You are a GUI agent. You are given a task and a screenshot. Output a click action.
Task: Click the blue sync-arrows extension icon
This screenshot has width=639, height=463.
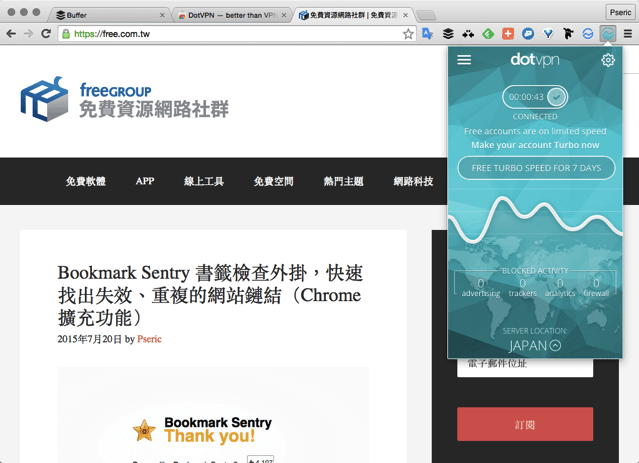(x=588, y=34)
